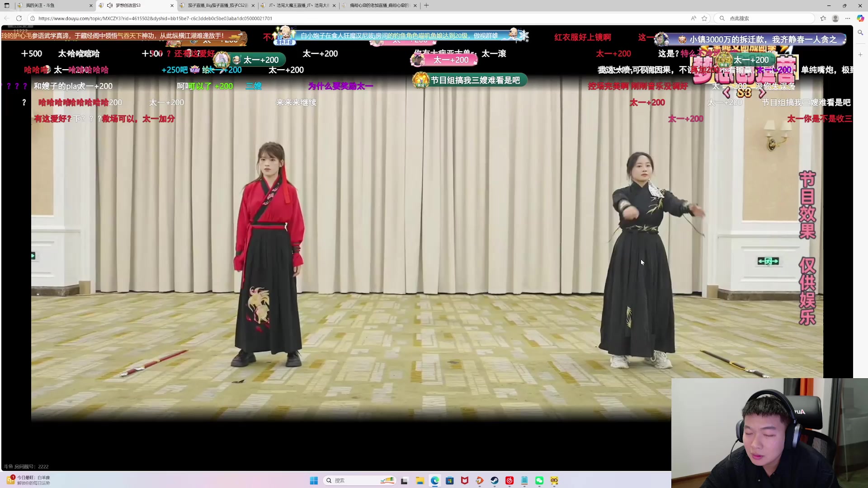Open the orange bird app on the taskbar
868x488 pixels.
[x=480, y=480]
